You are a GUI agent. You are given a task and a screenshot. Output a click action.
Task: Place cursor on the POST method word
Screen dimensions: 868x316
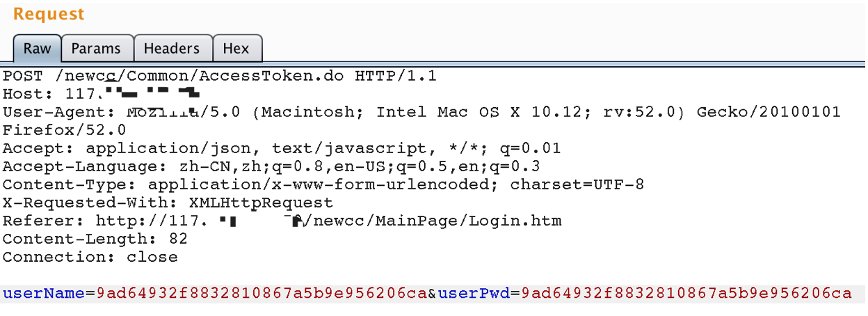point(23,75)
